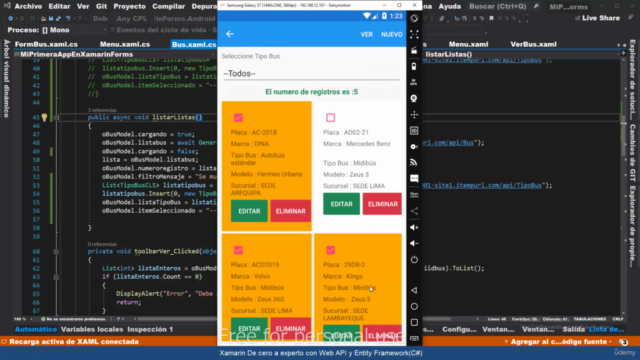Open the Variables locales panel tab
The image size is (640, 360).
92,329
